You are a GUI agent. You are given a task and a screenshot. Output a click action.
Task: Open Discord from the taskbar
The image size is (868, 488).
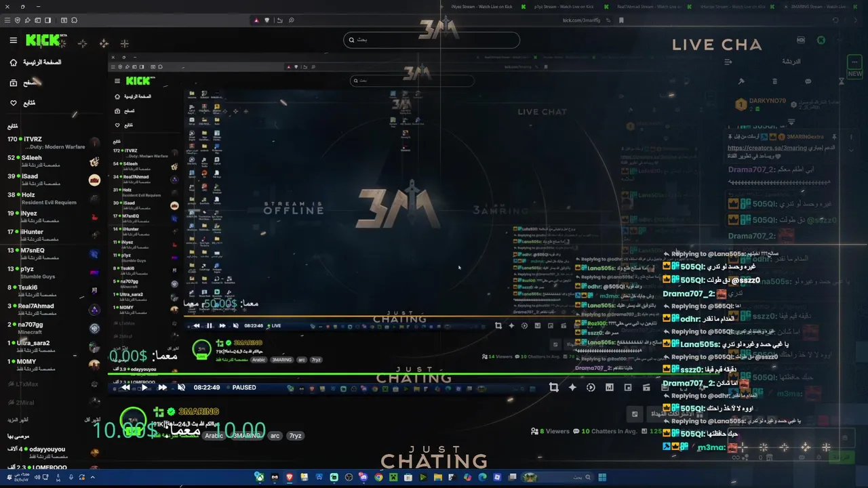pos(363,477)
